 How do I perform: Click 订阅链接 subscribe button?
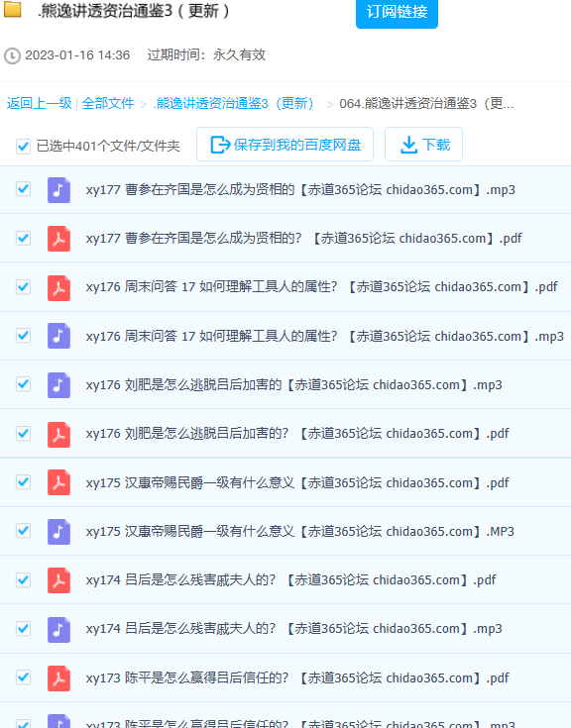point(397,13)
